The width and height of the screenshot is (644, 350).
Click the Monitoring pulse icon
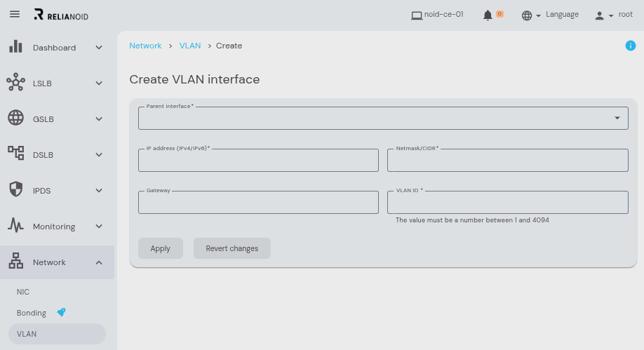click(15, 224)
